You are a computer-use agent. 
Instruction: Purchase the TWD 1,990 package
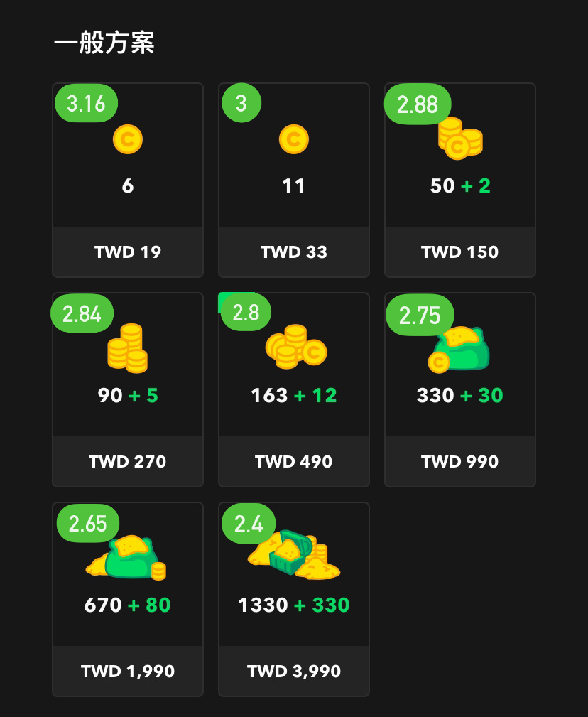127,672
